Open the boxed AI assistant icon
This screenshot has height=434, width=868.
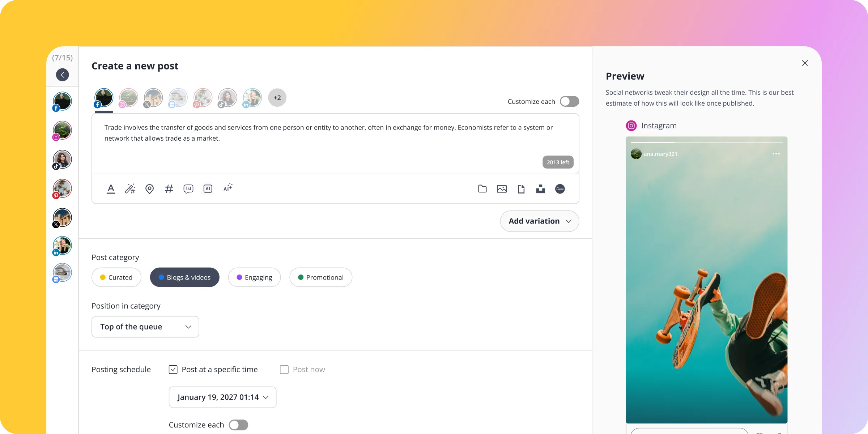click(x=208, y=189)
